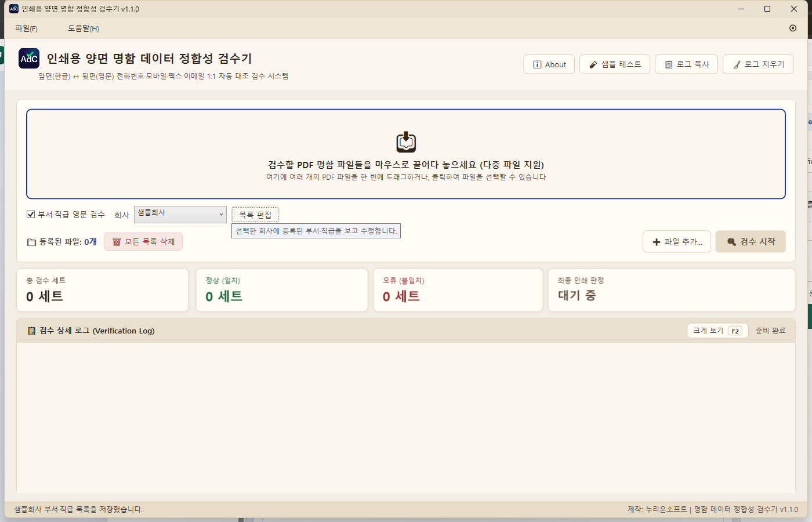
Task: Click the folder icon beside 등록된 파일
Action: pyautogui.click(x=31, y=242)
